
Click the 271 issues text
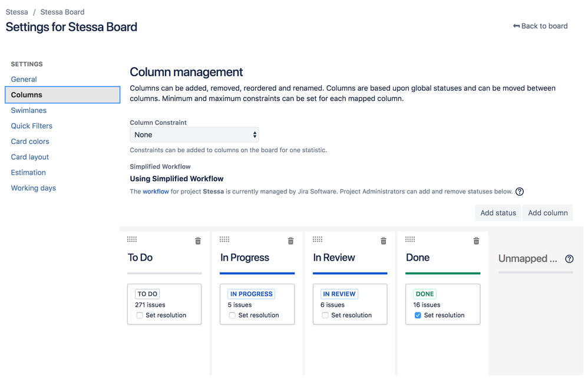(x=150, y=305)
